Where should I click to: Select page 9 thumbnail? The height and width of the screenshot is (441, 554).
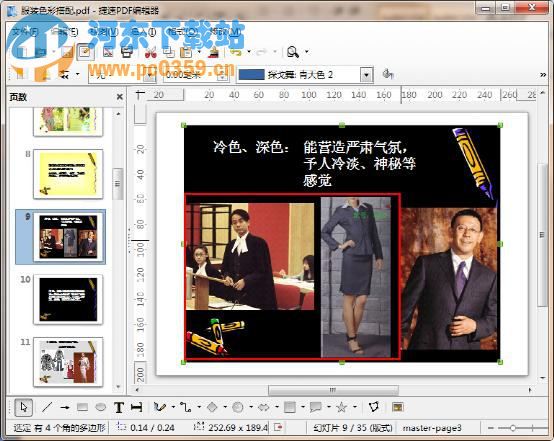68,236
